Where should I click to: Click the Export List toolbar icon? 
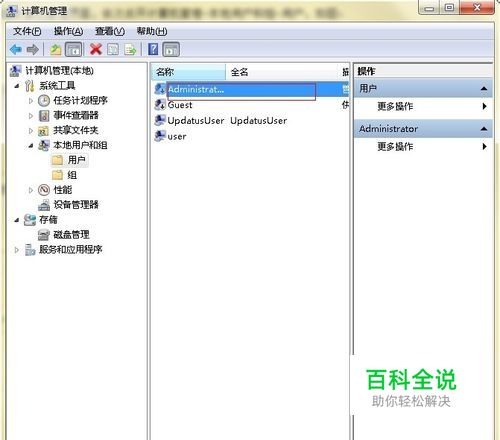[130, 50]
